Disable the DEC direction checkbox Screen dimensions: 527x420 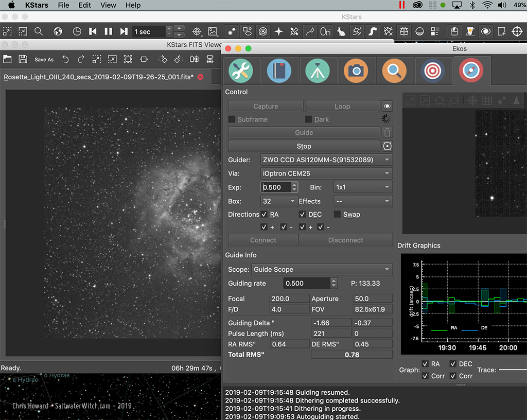click(303, 215)
